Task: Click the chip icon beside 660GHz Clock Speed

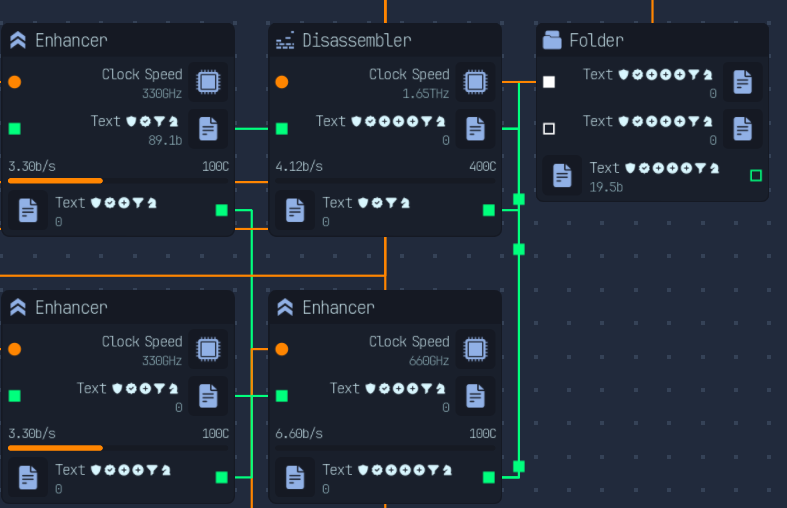Action: [475, 349]
